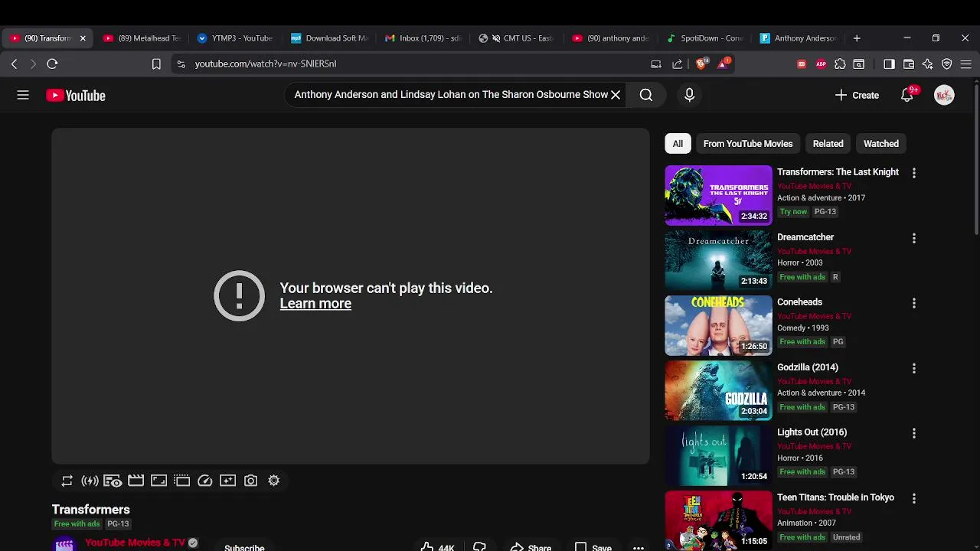Click the install app icon in address bar
The height and width of the screenshot is (551, 980).
(x=656, y=64)
